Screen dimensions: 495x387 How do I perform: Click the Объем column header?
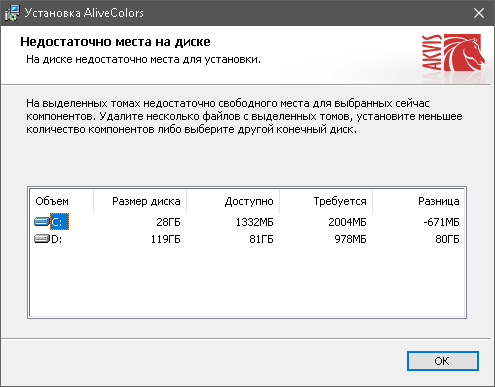pos(61,201)
